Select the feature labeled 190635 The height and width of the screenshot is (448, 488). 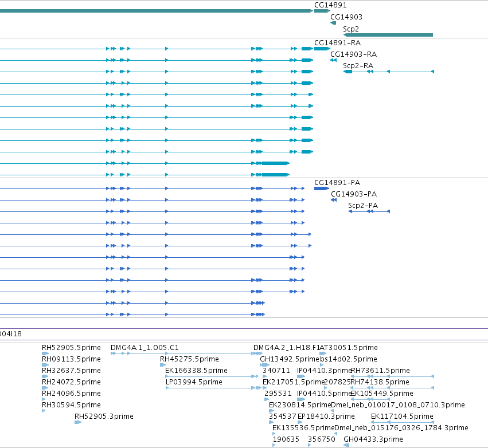point(286,439)
